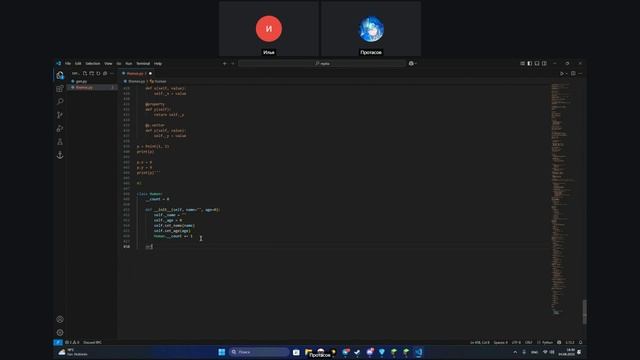
Task: Toggle the primary side bar
Action: click(530, 63)
